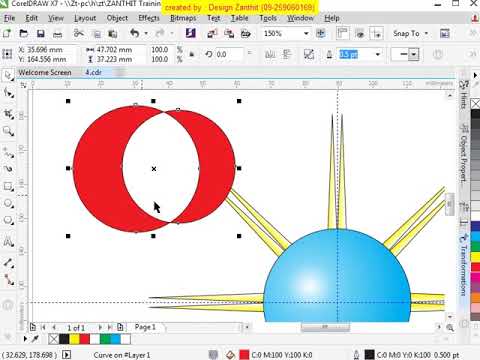Click the Mirror vertically icon

(287, 54)
